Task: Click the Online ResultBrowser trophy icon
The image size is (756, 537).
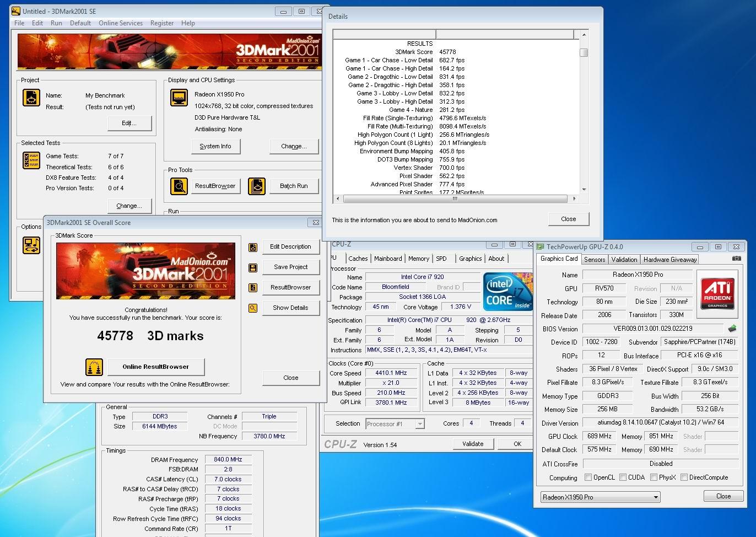Action: point(94,367)
